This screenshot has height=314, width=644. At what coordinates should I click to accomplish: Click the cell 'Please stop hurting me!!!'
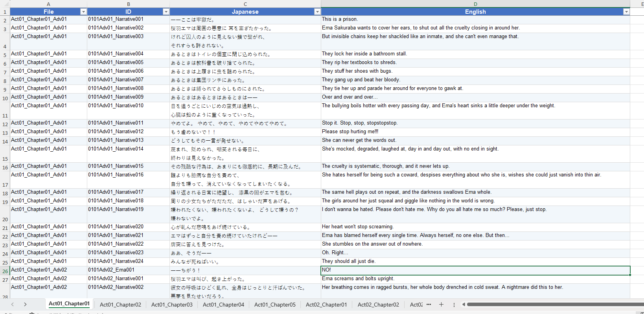pos(475,132)
